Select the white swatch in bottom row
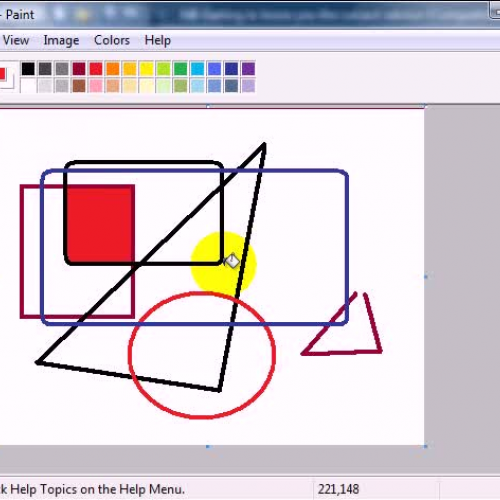This screenshot has height=500, width=500. click(28, 86)
